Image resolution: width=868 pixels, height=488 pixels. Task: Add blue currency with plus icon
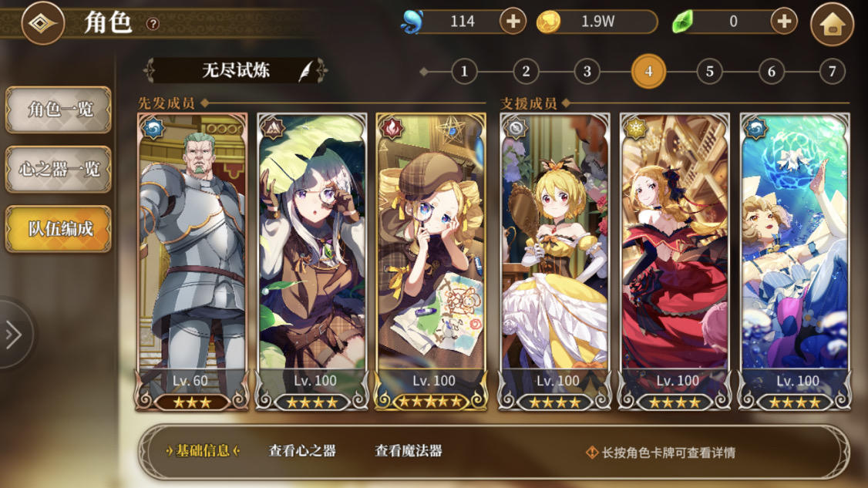(x=513, y=21)
